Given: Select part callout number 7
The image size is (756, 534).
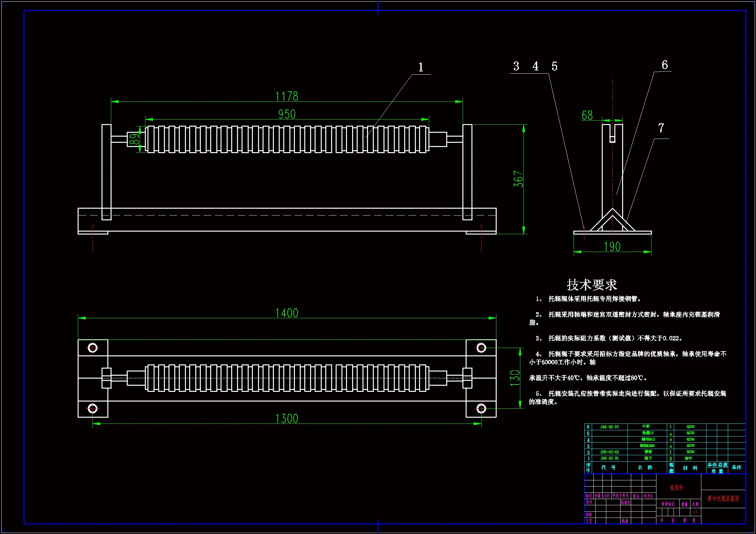Looking at the screenshot, I should [x=661, y=128].
